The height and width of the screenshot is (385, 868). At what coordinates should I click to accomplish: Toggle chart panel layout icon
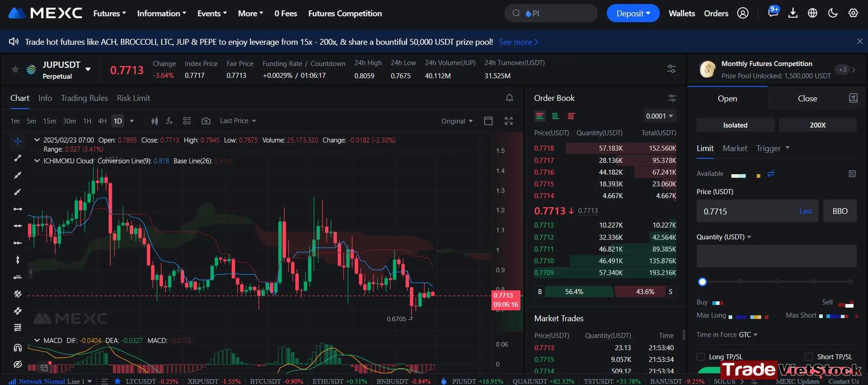coord(488,121)
